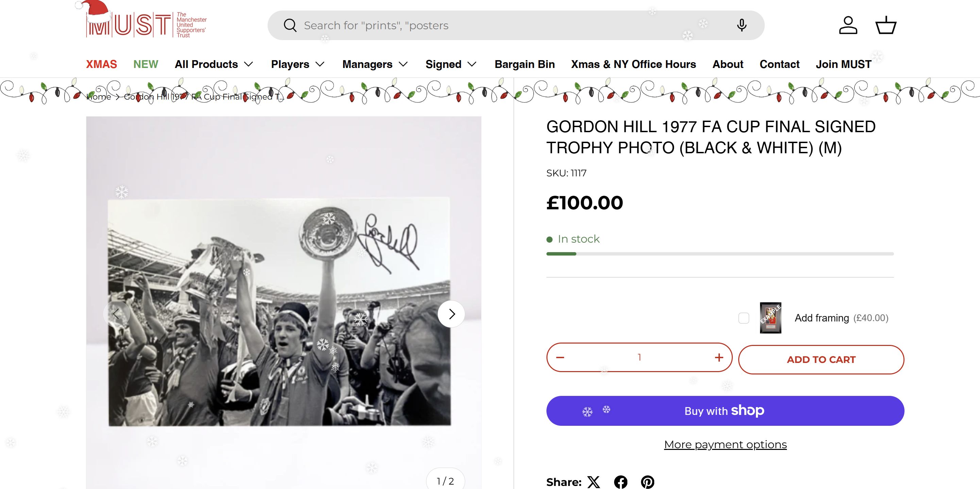Viewport: 980px width, 489px height.
Task: Click the search magnifier icon
Action: tap(290, 25)
